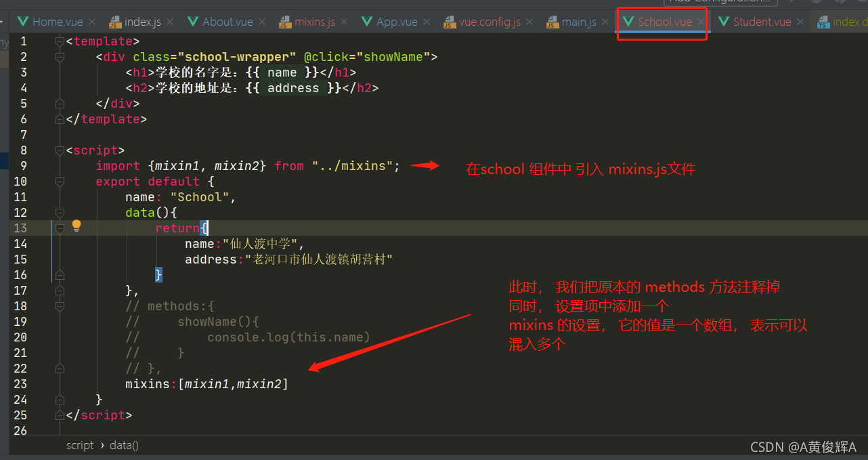Fold the export default block at line 10
868x460 pixels.
(60, 182)
